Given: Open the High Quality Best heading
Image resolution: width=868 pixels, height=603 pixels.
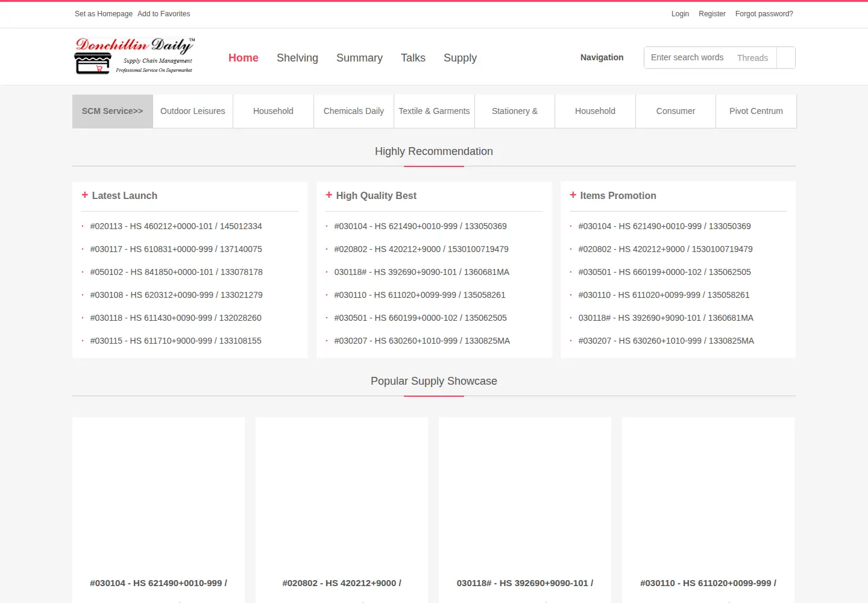Looking at the screenshot, I should [x=376, y=195].
